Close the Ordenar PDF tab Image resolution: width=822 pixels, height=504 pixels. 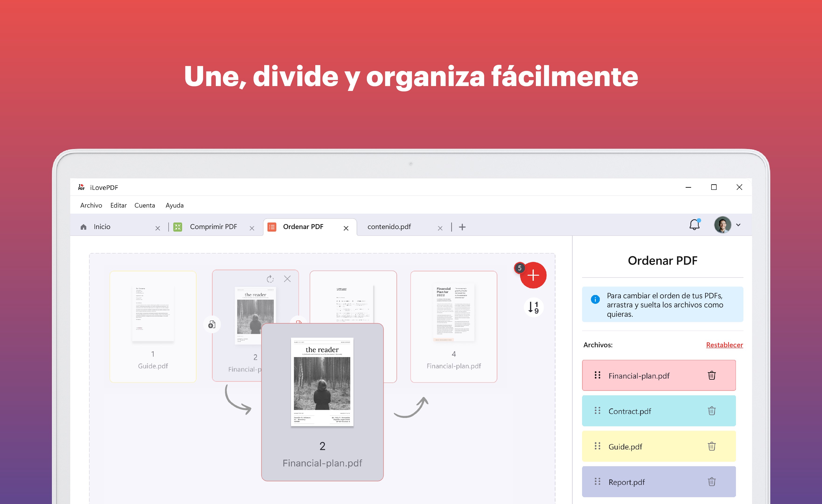(x=346, y=228)
